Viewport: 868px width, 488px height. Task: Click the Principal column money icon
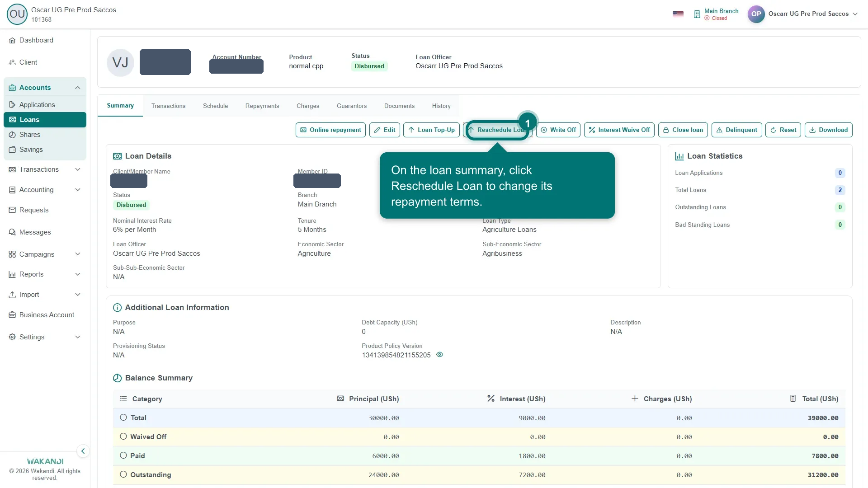pyautogui.click(x=340, y=399)
